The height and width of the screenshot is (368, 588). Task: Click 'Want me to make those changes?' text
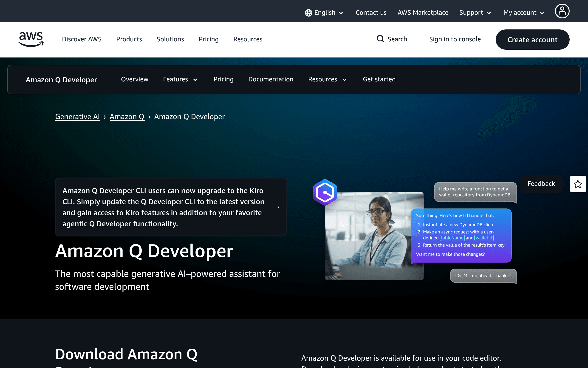pyautogui.click(x=450, y=254)
